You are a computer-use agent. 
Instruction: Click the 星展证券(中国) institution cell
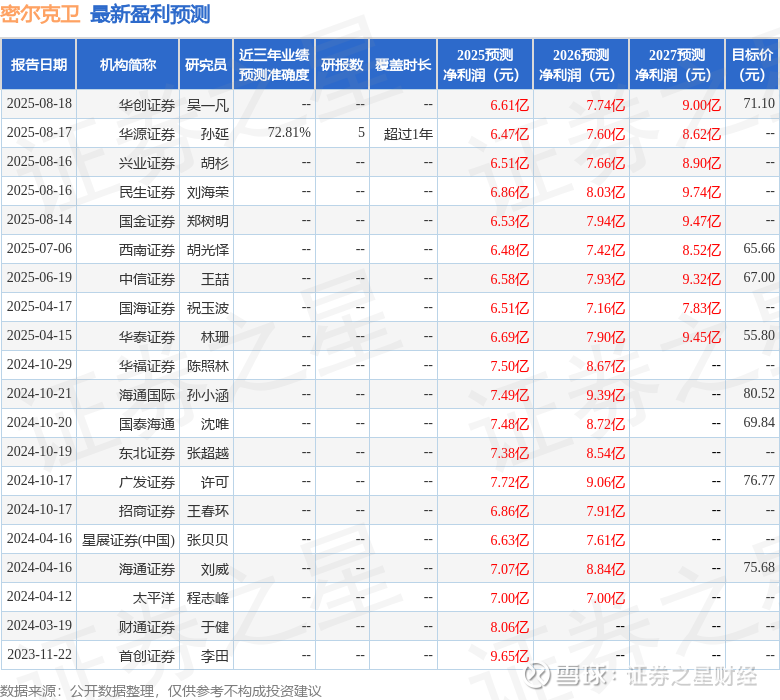[x=128, y=539]
